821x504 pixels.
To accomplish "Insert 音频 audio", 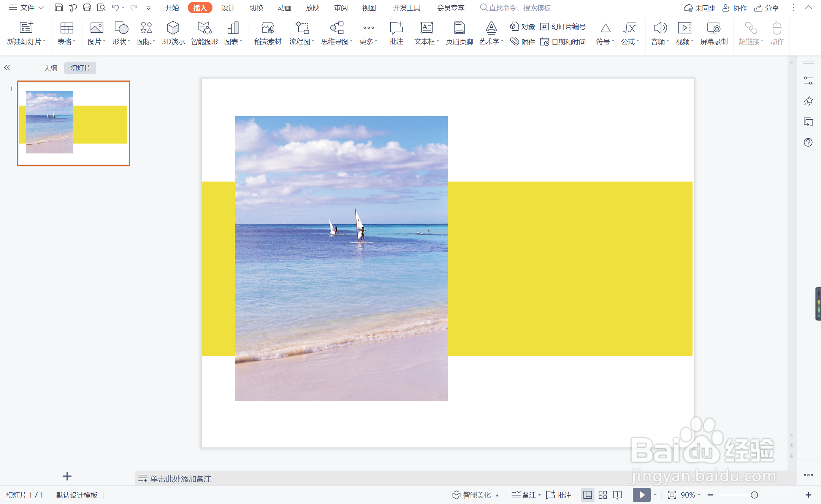I will pyautogui.click(x=660, y=33).
